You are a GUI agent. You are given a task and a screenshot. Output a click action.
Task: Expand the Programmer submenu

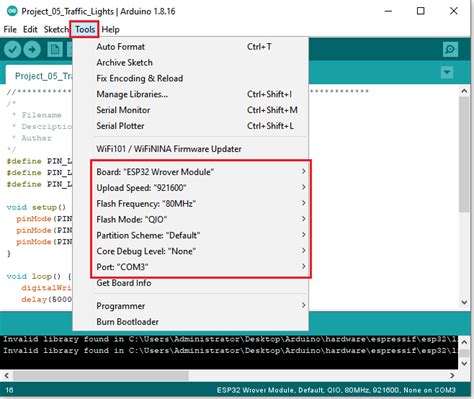(190, 306)
